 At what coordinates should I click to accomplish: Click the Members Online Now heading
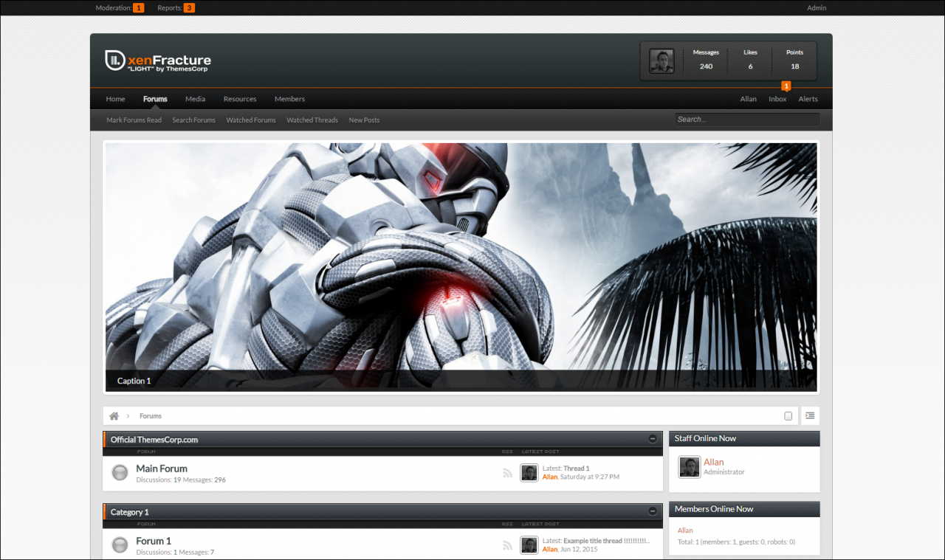pos(714,509)
